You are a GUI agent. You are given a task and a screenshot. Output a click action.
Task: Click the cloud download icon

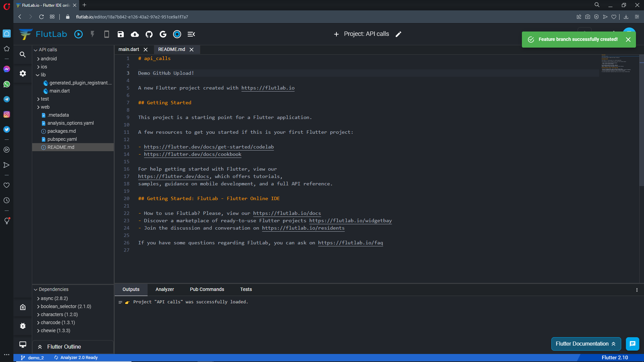click(135, 34)
